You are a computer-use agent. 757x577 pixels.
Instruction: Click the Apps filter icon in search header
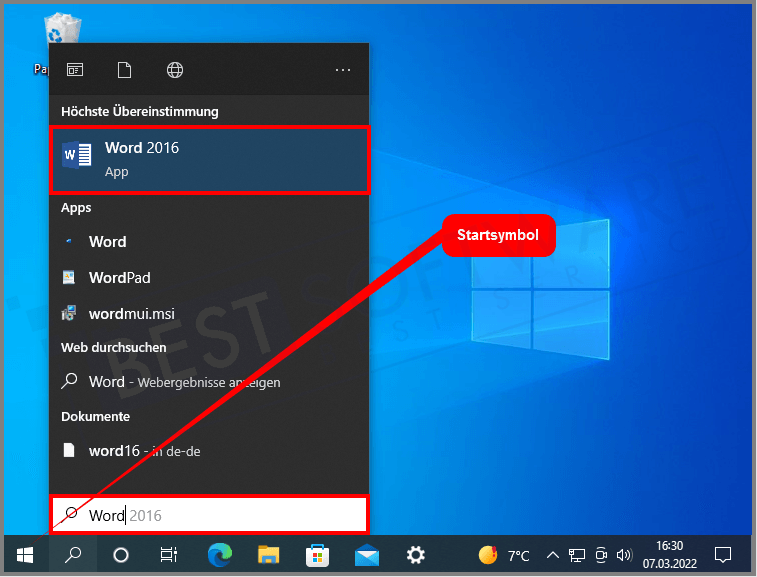click(75, 70)
